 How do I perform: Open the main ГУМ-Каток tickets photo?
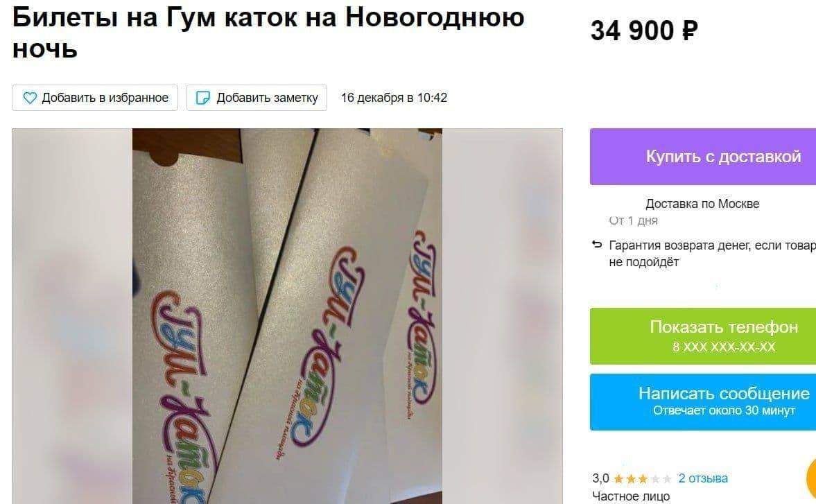287,316
